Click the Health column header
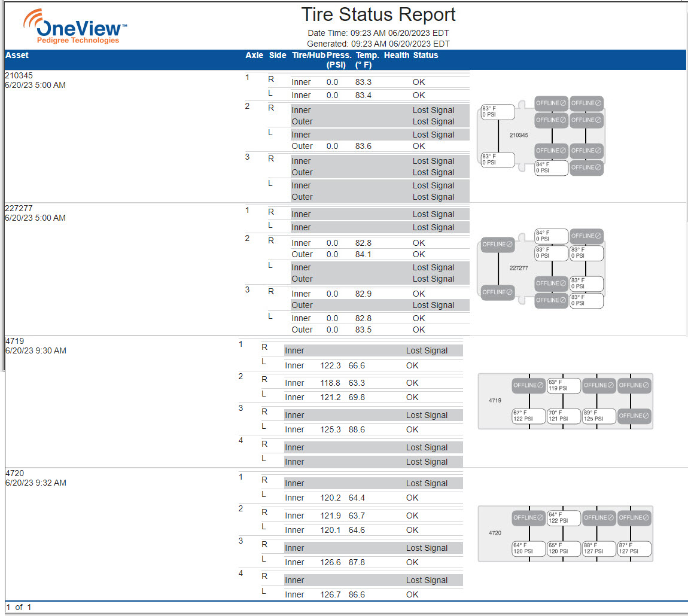 tap(397, 56)
